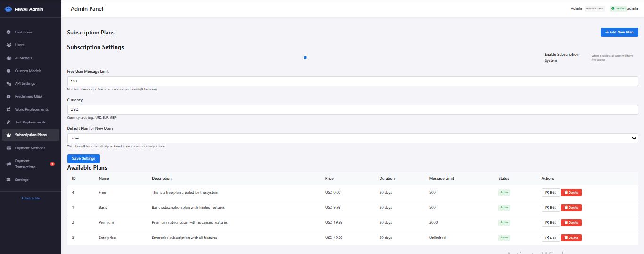Open AI Models via its sidebar icon
The image size is (644, 254).
point(8,58)
